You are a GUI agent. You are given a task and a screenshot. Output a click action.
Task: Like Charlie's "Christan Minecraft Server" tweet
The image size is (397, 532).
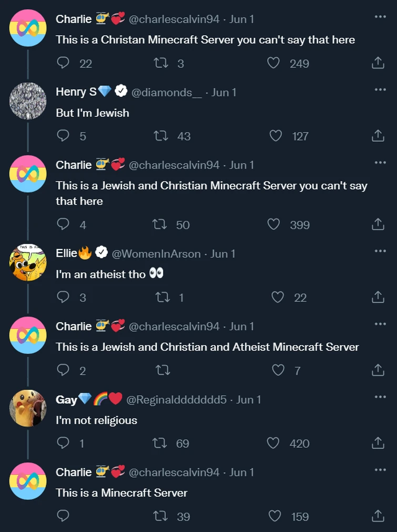point(273,63)
